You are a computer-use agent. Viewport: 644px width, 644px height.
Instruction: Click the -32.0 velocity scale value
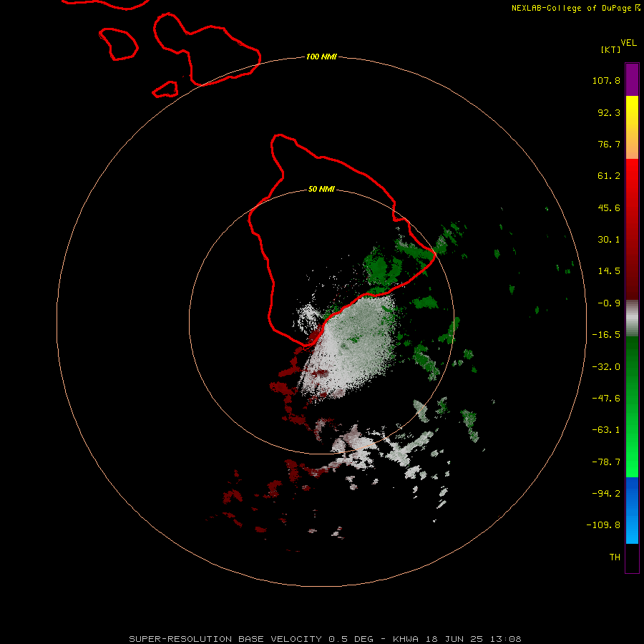click(x=606, y=367)
